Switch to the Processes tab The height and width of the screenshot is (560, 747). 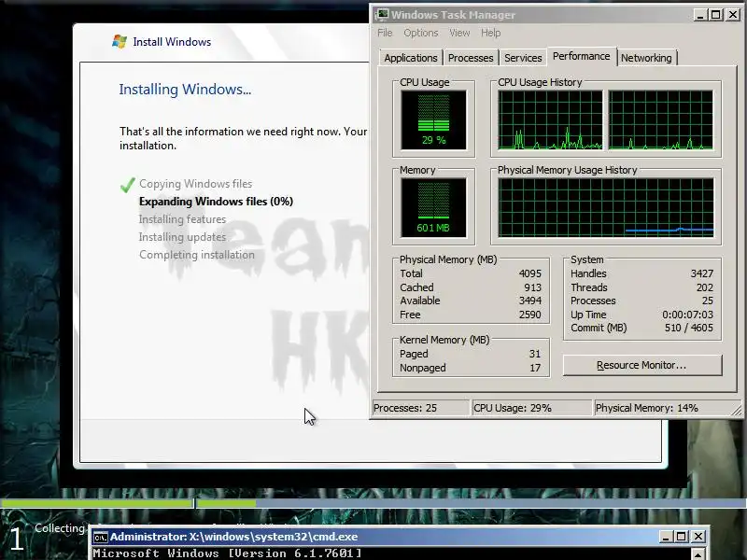click(x=471, y=58)
